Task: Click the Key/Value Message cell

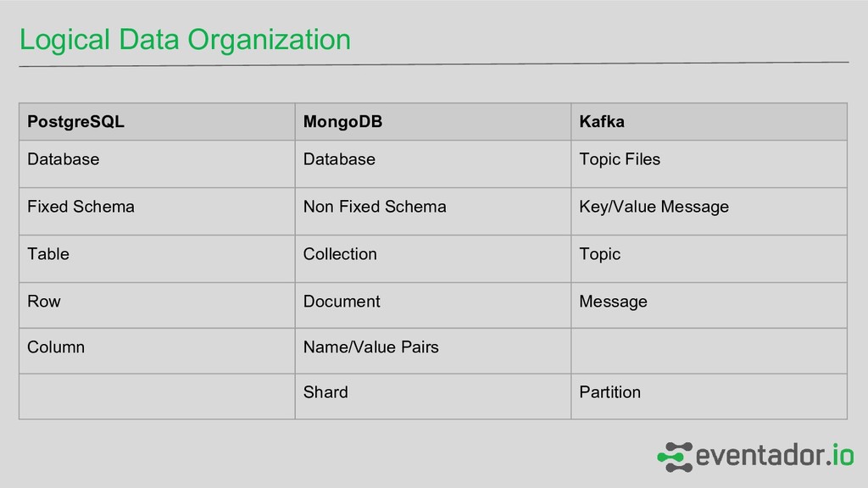Action: click(654, 207)
